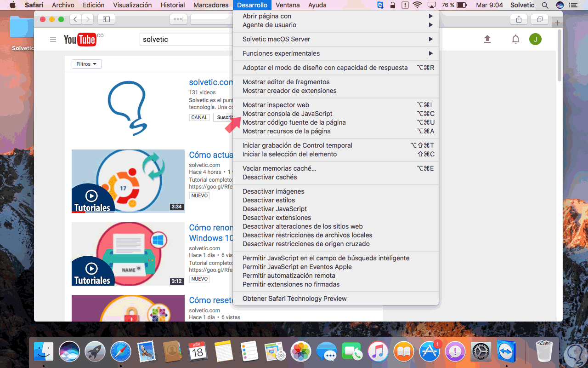Expand 'Agente de usuario' submenu
Screen dimensions: 588x368
click(x=336, y=25)
